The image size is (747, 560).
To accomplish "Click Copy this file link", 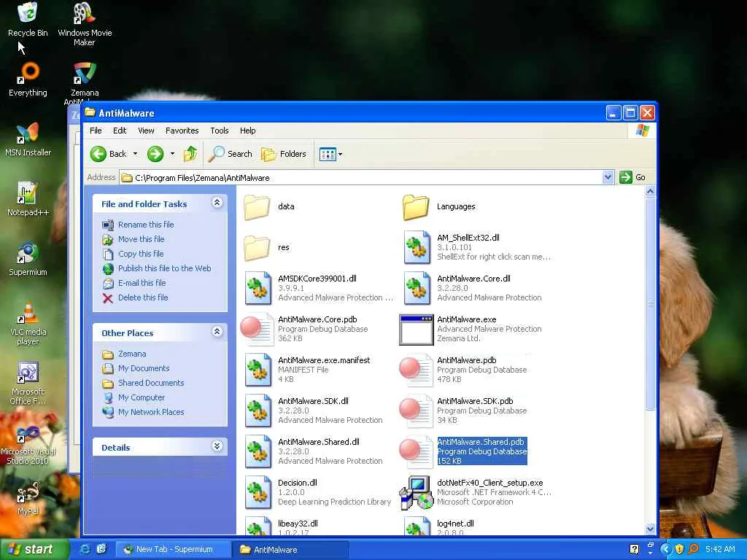I will (x=141, y=254).
